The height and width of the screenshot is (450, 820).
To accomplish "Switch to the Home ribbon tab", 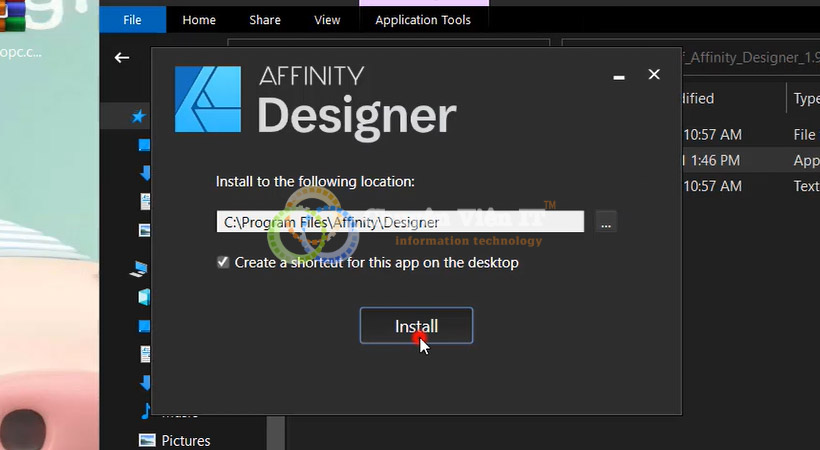I will 199,20.
